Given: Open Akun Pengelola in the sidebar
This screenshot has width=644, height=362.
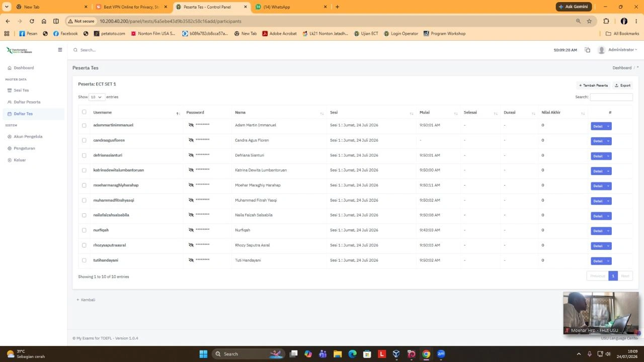Looking at the screenshot, I should (x=28, y=137).
